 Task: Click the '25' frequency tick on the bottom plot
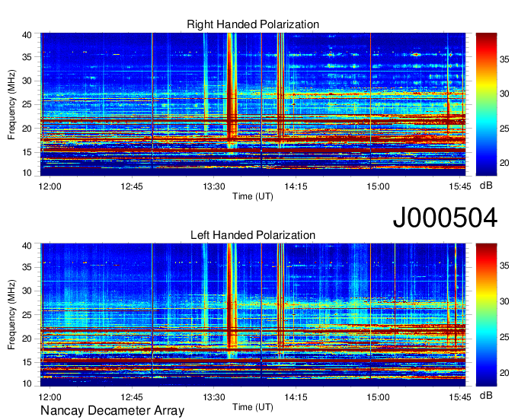pyautogui.click(x=27, y=315)
